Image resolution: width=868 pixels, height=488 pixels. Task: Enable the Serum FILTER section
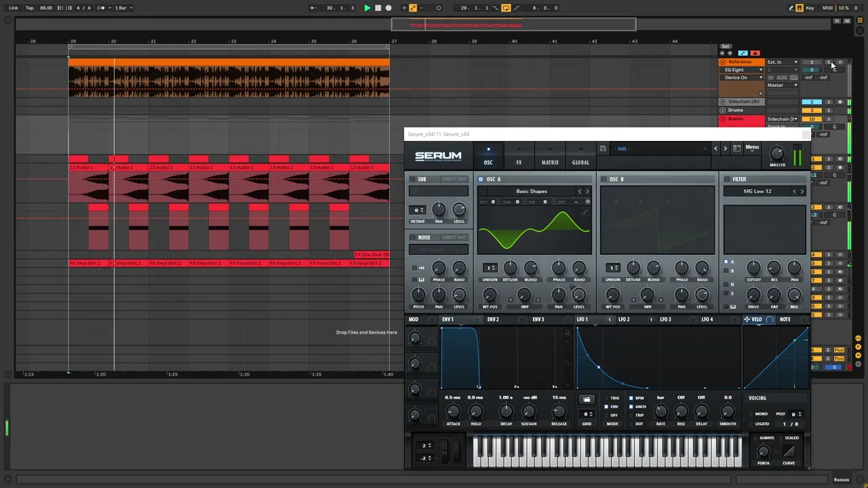coord(726,179)
